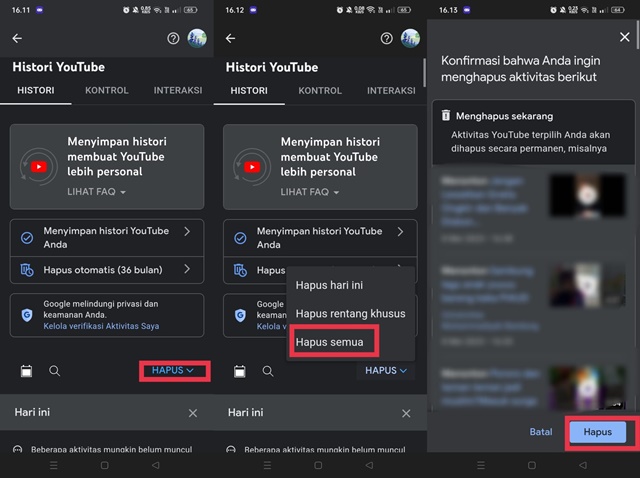Tap Hari ini heading in left screen
The height and width of the screenshot is (478, 640).
(32, 412)
